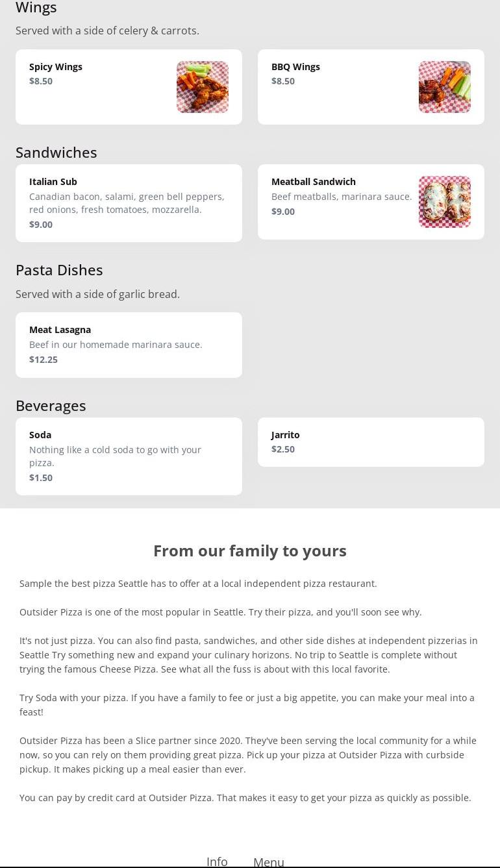This screenshot has width=500, height=868.
Task: Select the Meat Lasagna pasta dish
Action: (129, 345)
